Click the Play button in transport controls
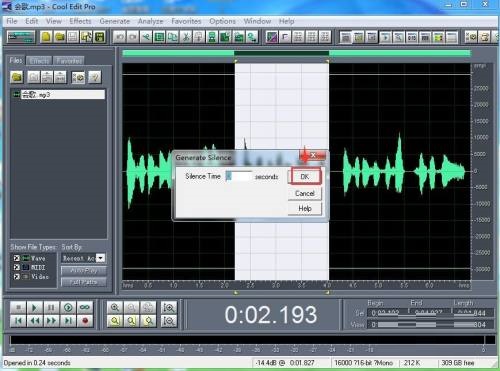The width and height of the screenshot is (500, 371). click(x=34, y=307)
